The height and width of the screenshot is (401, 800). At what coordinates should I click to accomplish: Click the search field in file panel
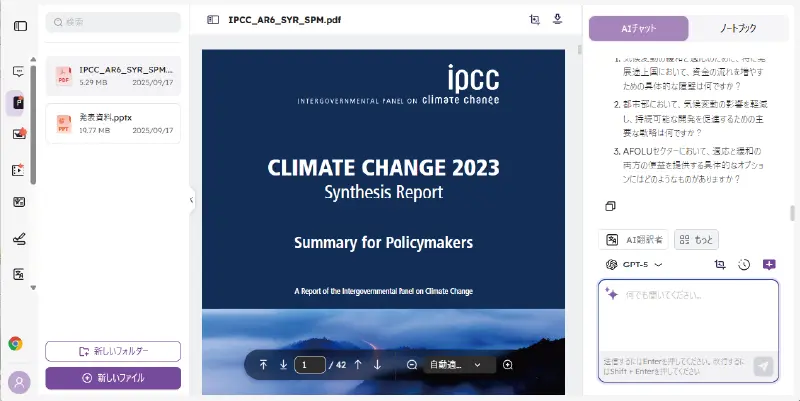tap(113, 22)
